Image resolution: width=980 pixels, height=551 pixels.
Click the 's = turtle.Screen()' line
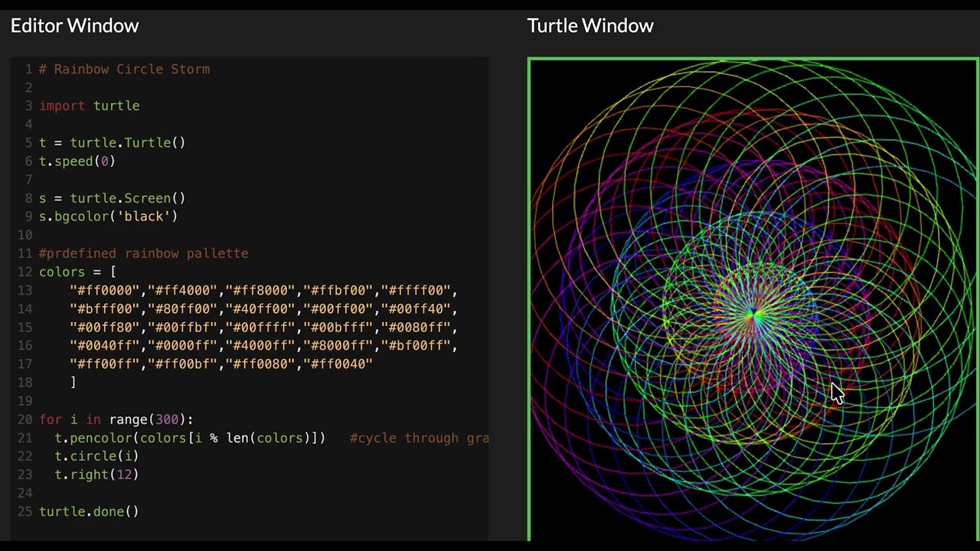pos(112,198)
